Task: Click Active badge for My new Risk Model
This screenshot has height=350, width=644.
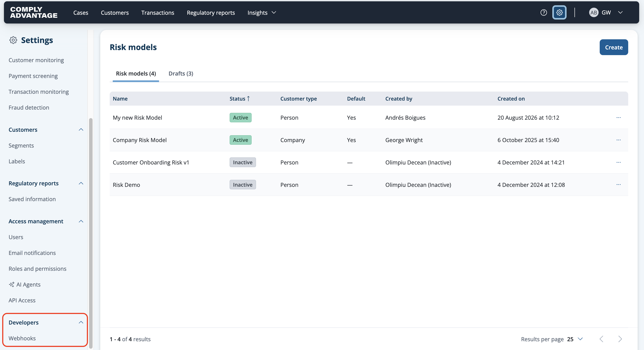Action: pyautogui.click(x=240, y=118)
